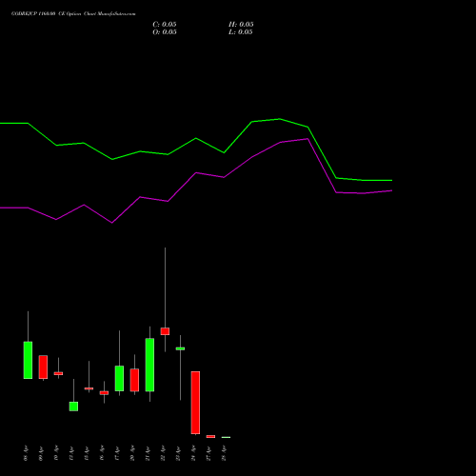Select the 08 Apr date label
The width and height of the screenshot is (476, 476).
pyautogui.click(x=26, y=453)
